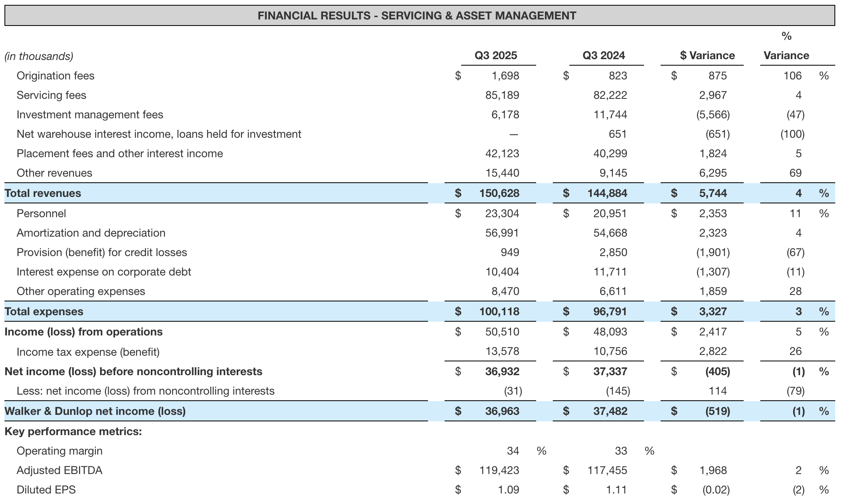Click the Financial Results Servicing & Asset Management header
This screenshot has width=847, height=504.
(417, 16)
